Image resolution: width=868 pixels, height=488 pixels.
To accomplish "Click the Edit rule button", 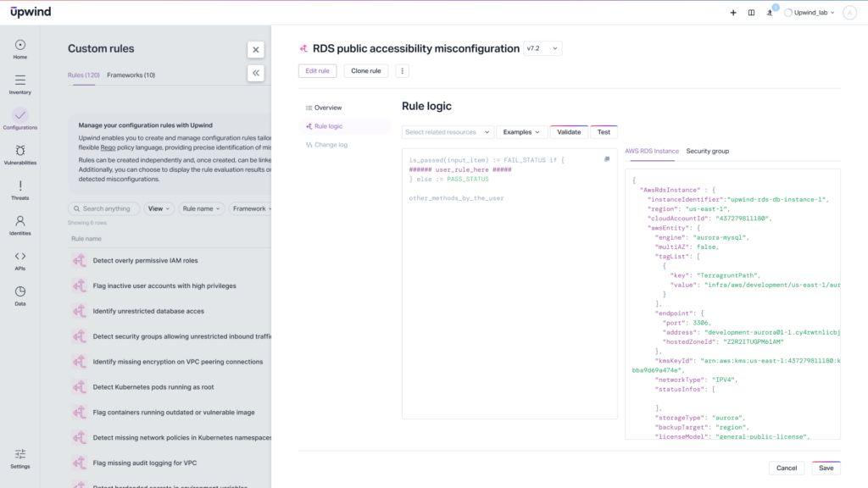I will [x=317, y=71].
